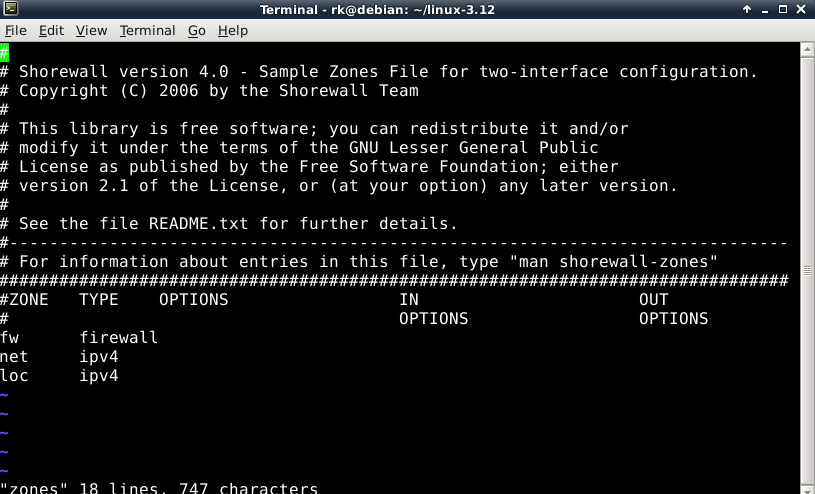Click 'ipv4' in the loc row

click(99, 376)
